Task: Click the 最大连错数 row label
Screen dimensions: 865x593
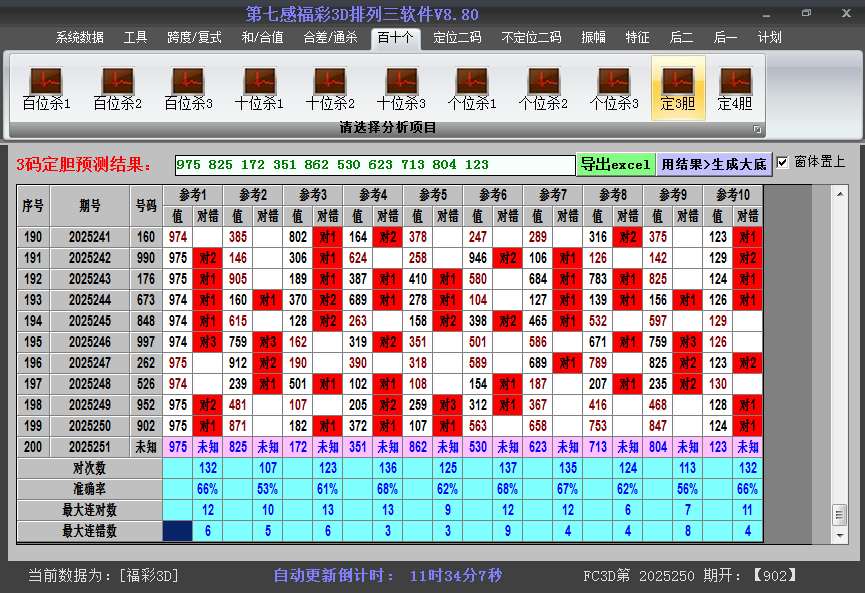Action: [x=89, y=531]
